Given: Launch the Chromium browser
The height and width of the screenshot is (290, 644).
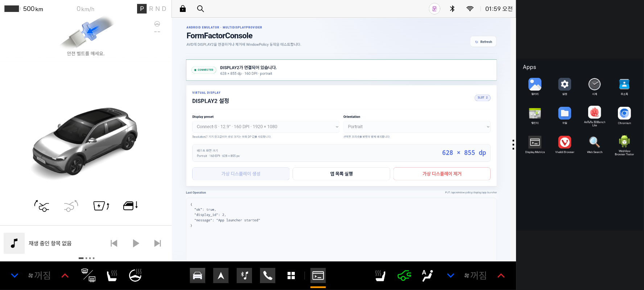Looking at the screenshot, I should [x=624, y=113].
